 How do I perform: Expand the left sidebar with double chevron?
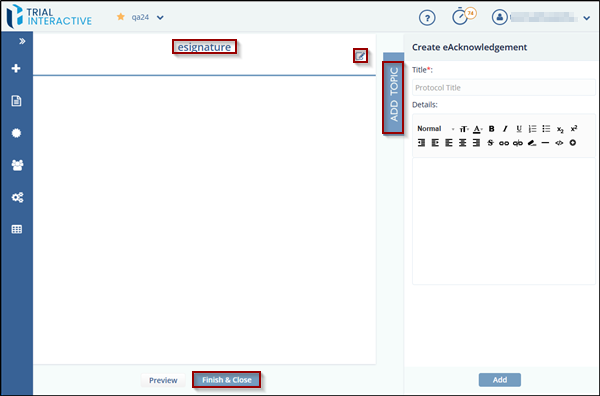[22, 41]
